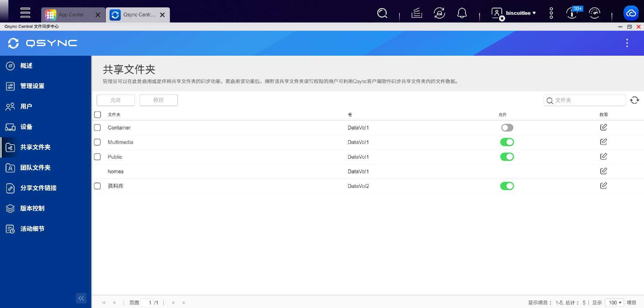Minimize the Qsync Central window
Viewport: 644px width, 308px height.
(620, 27)
